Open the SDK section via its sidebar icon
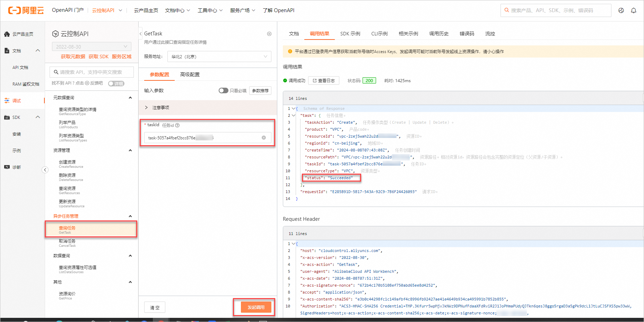This screenshot has height=322, width=644. (7, 117)
